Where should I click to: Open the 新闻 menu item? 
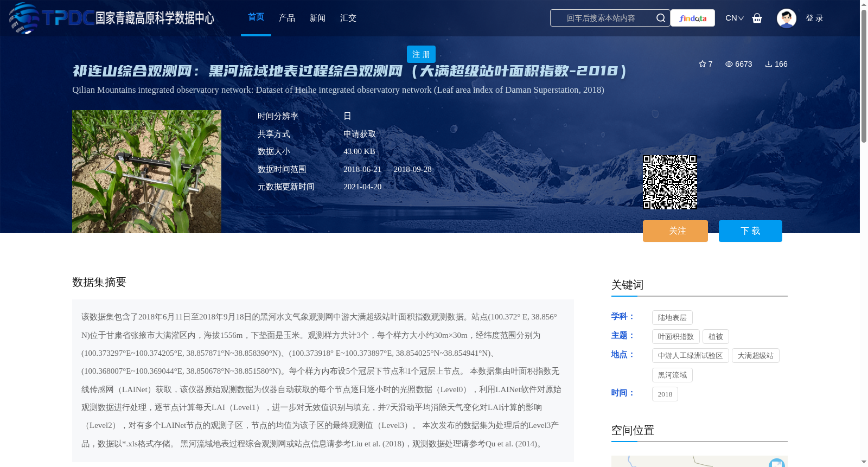coord(317,18)
